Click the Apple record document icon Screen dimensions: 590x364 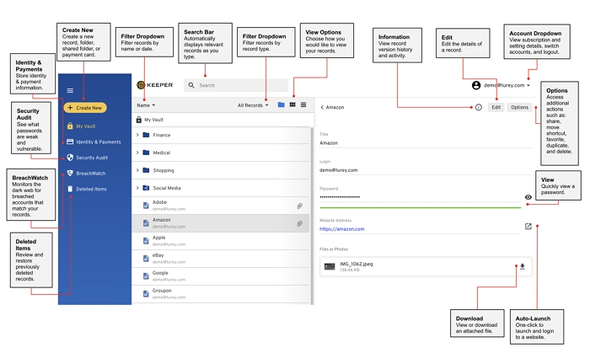146,241
